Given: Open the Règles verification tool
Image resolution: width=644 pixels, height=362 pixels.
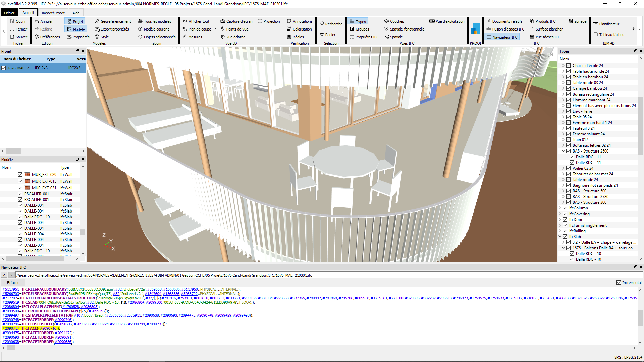Looking at the screenshot, I should pos(295,37).
